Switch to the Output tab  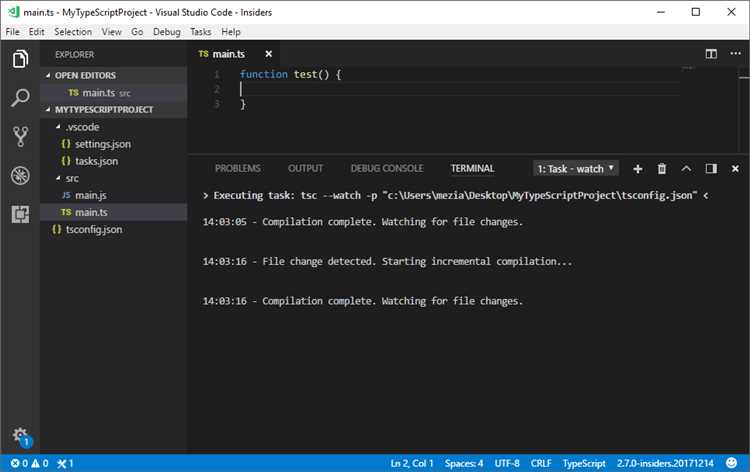click(305, 169)
